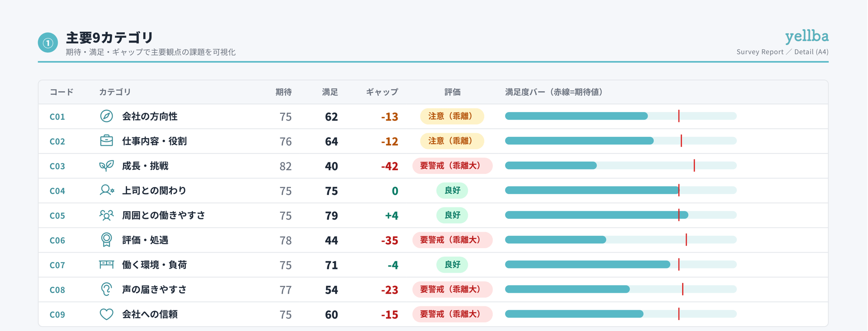
Task: Click the ギャップ column header
Action: coord(382,92)
